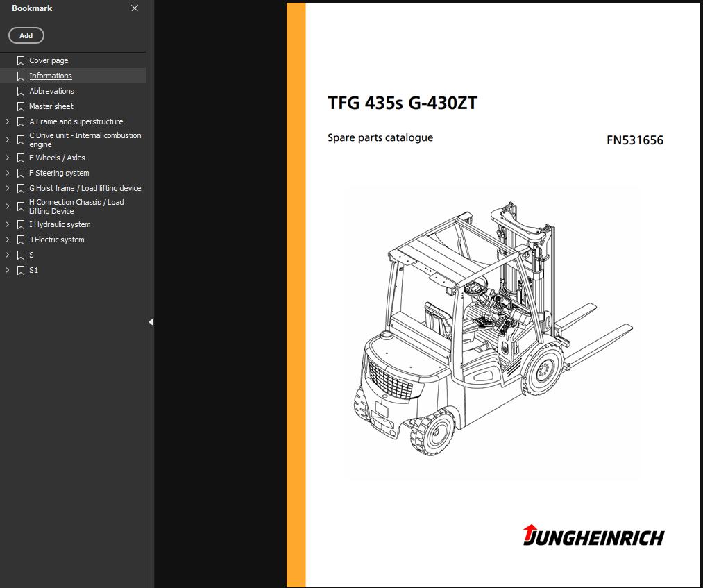Select the S bookmark label
This screenshot has height=588, width=703.
click(x=31, y=255)
